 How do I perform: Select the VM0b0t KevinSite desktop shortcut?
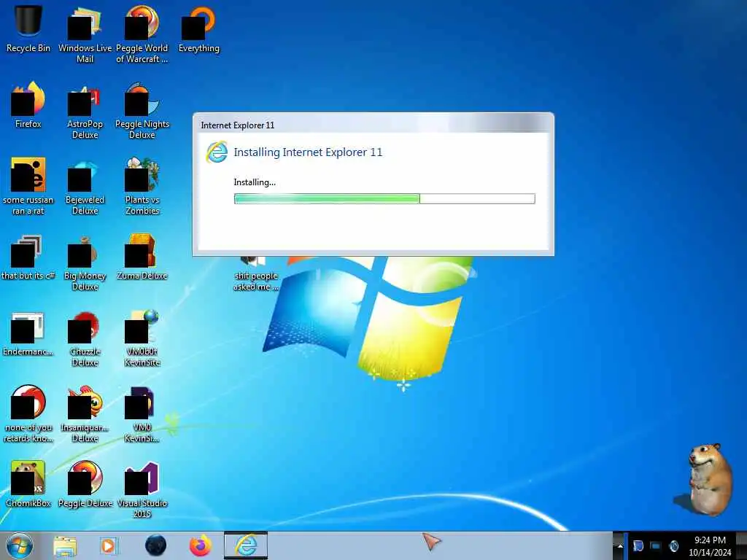(x=142, y=338)
